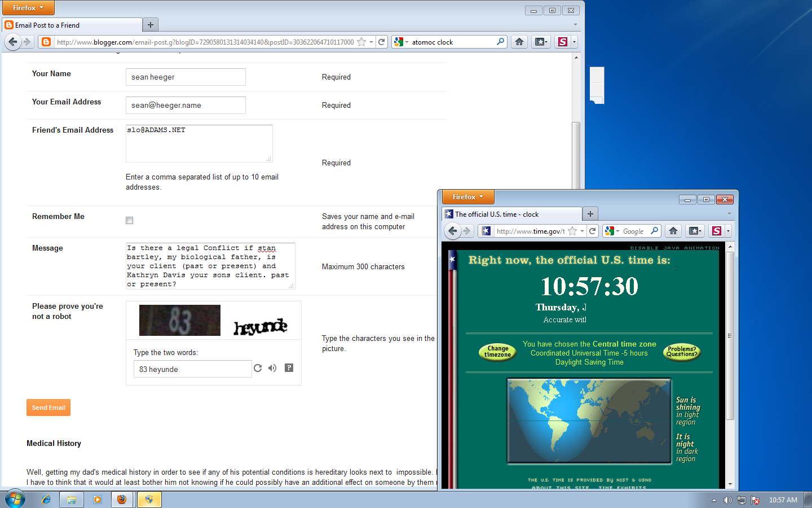Click in the Your Email Address field
Screen dimensions: 812x508
tap(186, 105)
